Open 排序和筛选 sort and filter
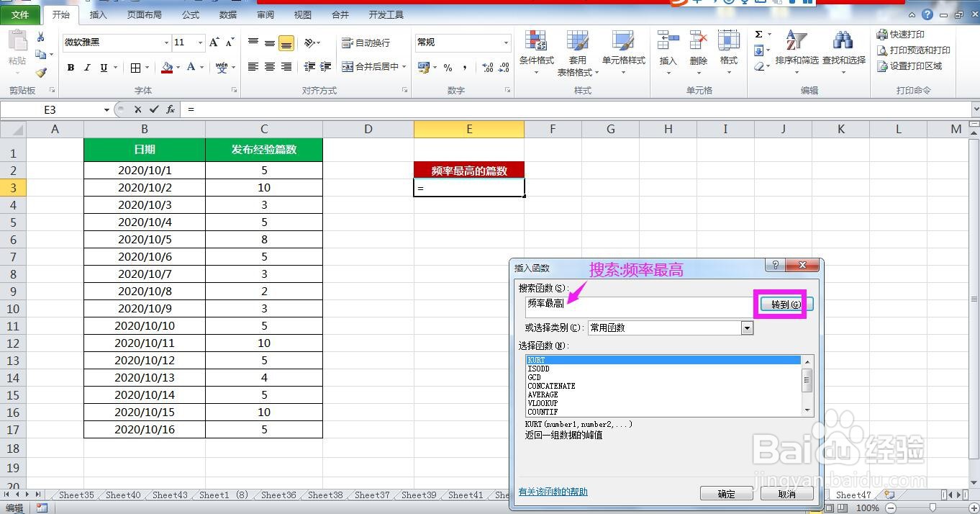This screenshot has height=514, width=980. pos(797,53)
